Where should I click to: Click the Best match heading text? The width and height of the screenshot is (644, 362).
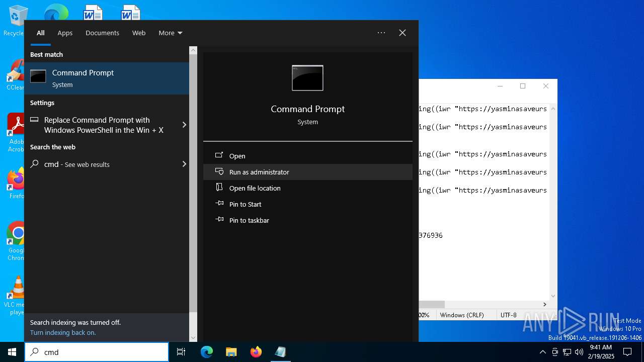[46, 54]
